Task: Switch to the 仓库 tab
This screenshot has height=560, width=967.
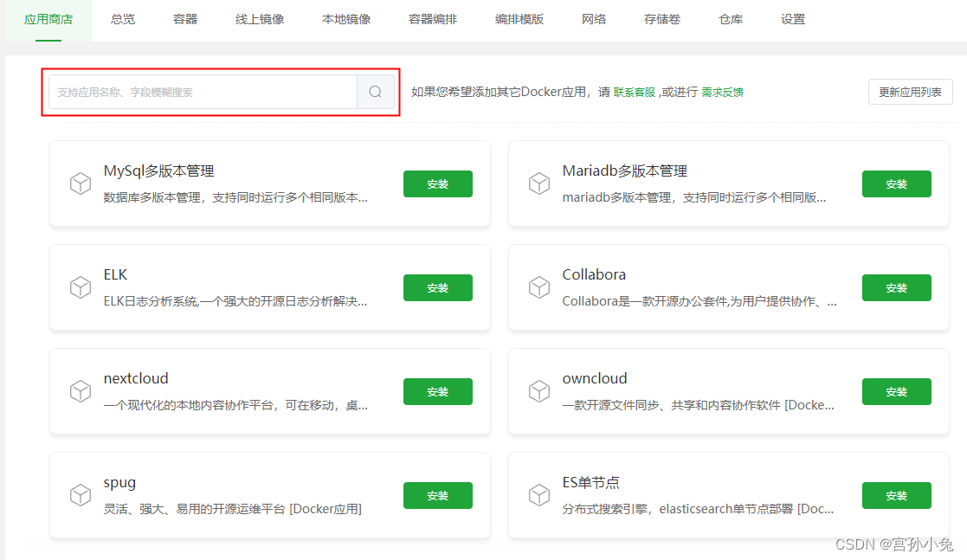Action: pos(731,20)
